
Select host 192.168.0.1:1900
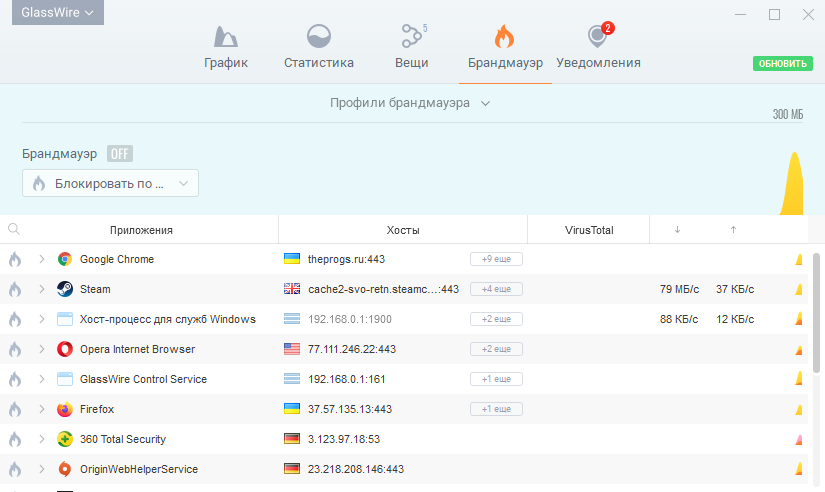point(350,319)
